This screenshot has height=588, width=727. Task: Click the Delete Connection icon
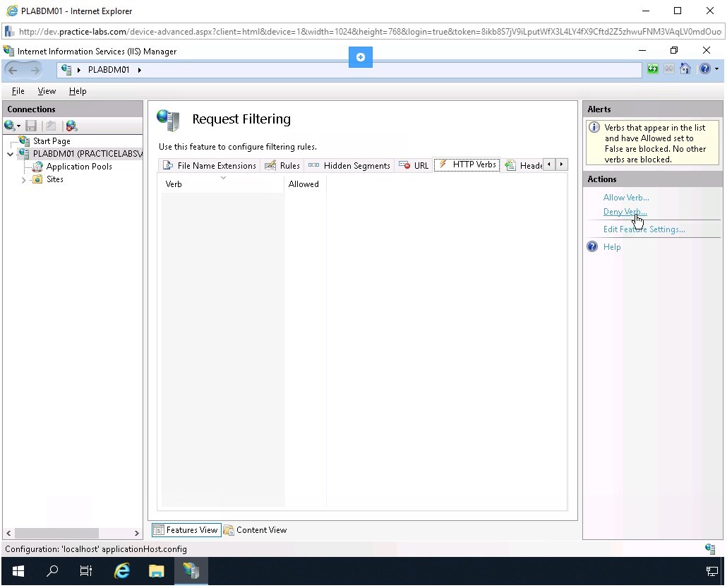[70, 125]
